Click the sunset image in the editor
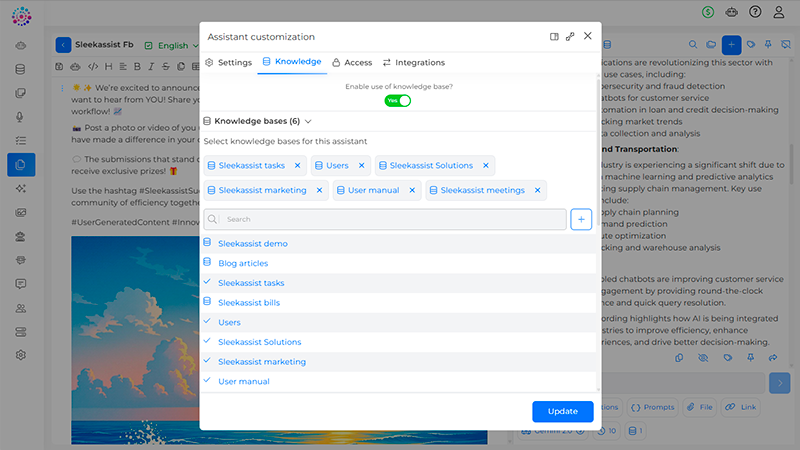 135,339
